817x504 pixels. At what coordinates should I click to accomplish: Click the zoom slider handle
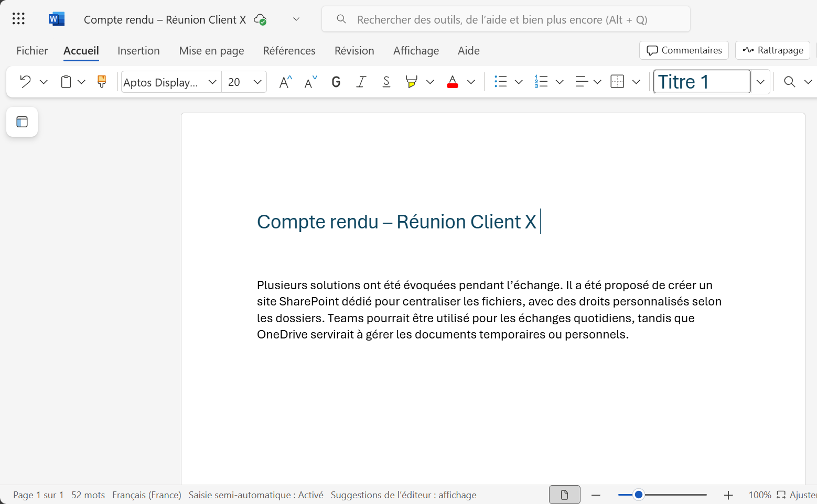639,495
